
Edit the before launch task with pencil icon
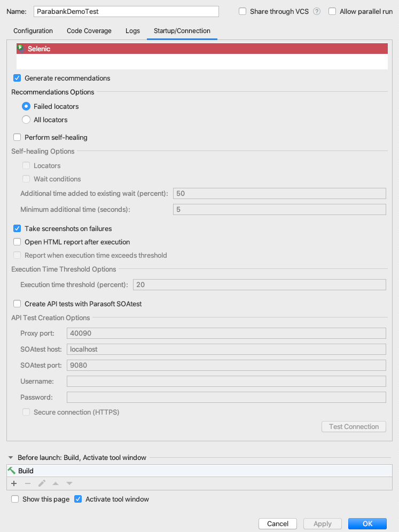[x=42, y=483]
